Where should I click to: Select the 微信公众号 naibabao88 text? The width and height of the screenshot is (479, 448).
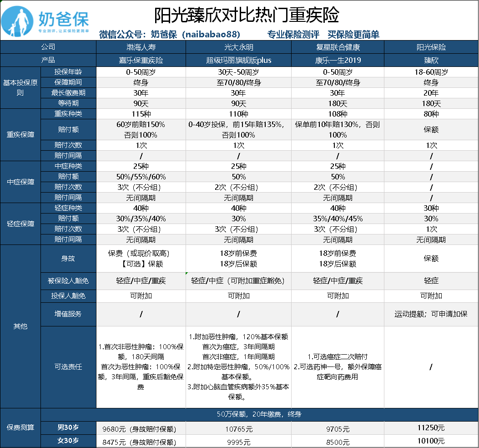tap(170, 34)
